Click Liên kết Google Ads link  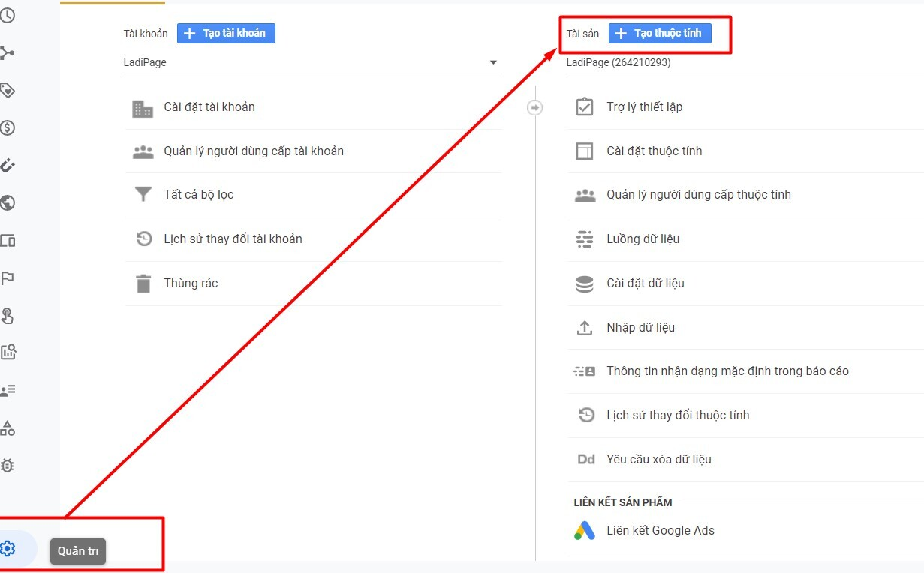(x=660, y=531)
